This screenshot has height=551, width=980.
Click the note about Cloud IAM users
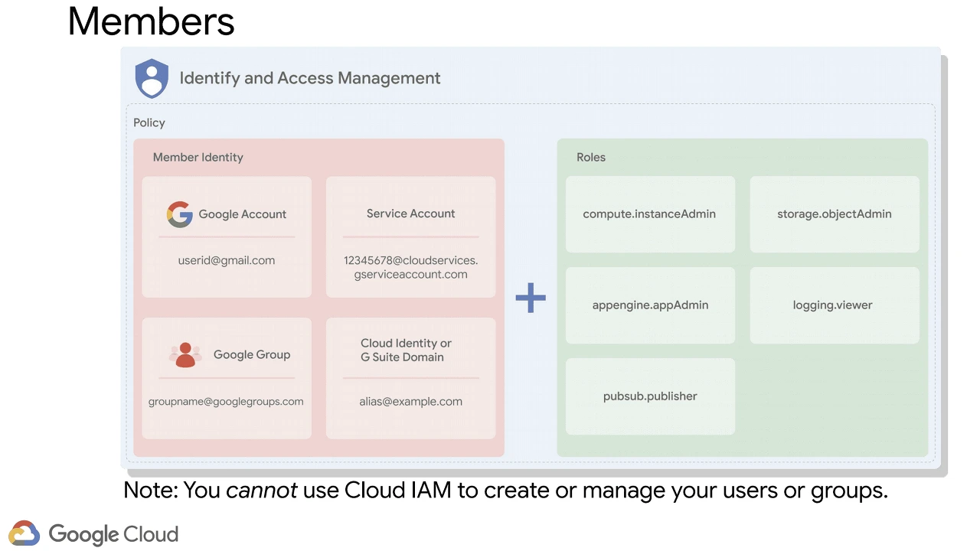(505, 491)
